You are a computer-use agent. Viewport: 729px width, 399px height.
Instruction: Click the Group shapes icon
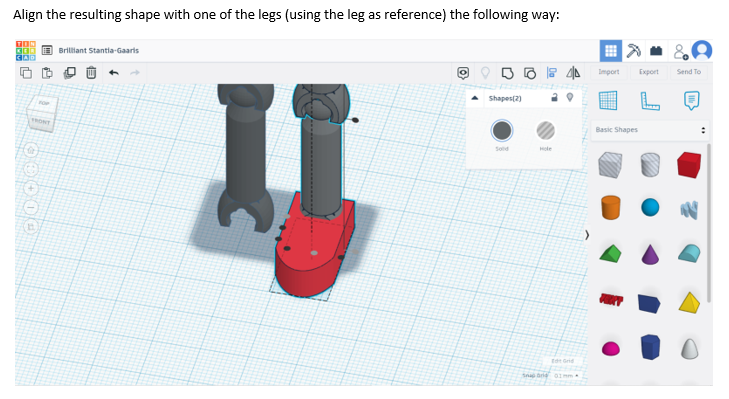coord(507,73)
